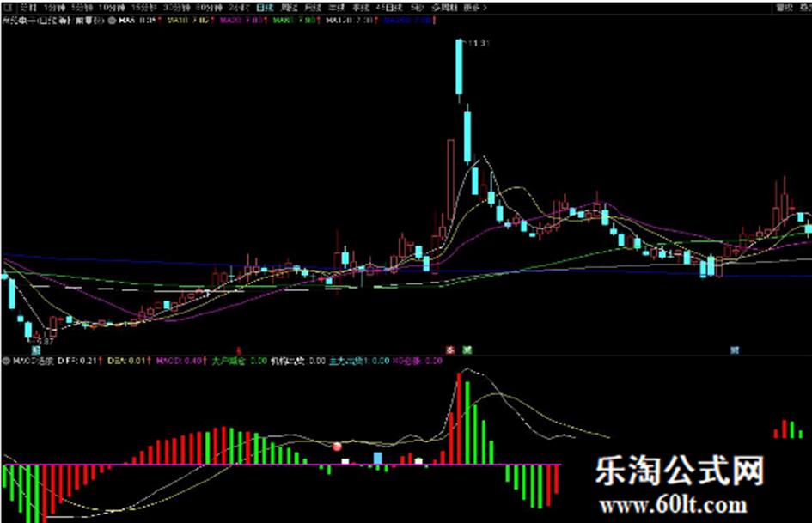The width and height of the screenshot is (812, 523).
Task: Click the red ball signal on MACD pane
Action: (337, 447)
